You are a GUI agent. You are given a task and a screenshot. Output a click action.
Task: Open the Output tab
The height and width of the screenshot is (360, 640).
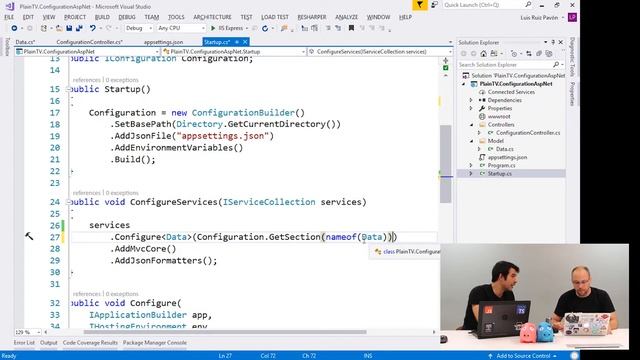[49, 343]
